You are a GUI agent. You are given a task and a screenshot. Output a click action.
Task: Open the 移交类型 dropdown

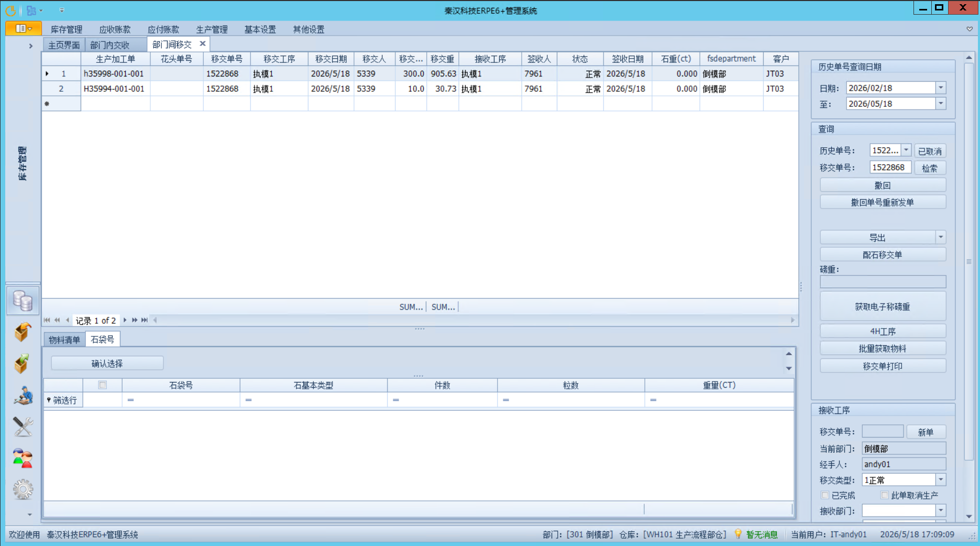point(941,480)
